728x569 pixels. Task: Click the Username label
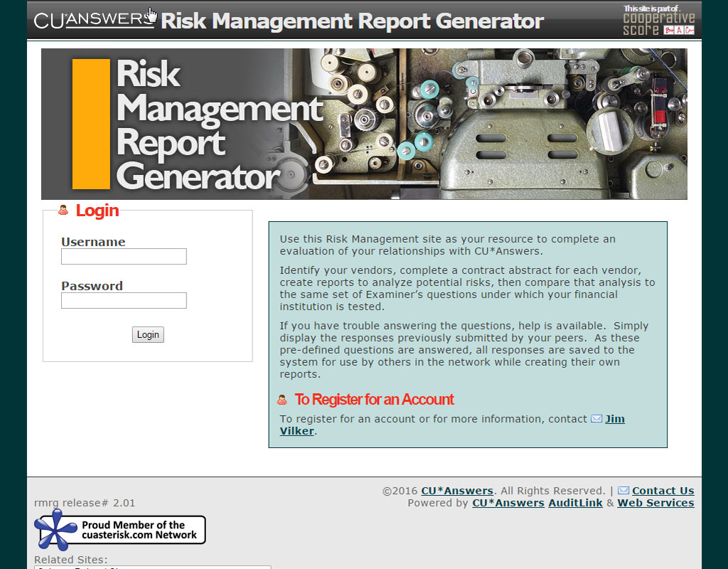point(93,242)
